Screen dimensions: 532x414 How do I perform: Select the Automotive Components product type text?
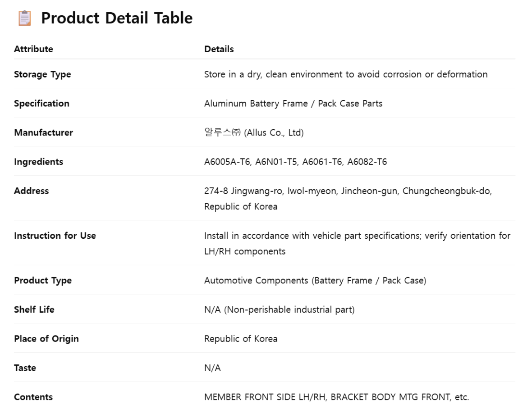[x=315, y=280]
